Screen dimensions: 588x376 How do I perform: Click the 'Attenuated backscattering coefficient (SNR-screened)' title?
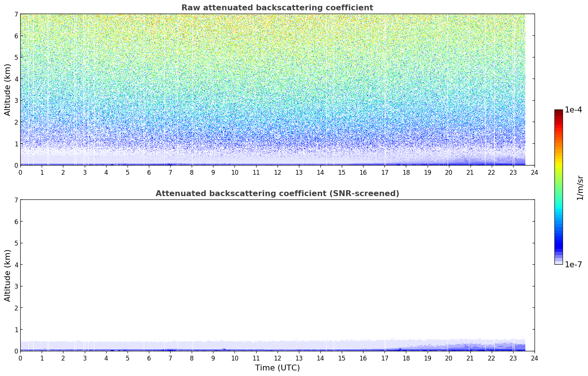click(x=277, y=194)
